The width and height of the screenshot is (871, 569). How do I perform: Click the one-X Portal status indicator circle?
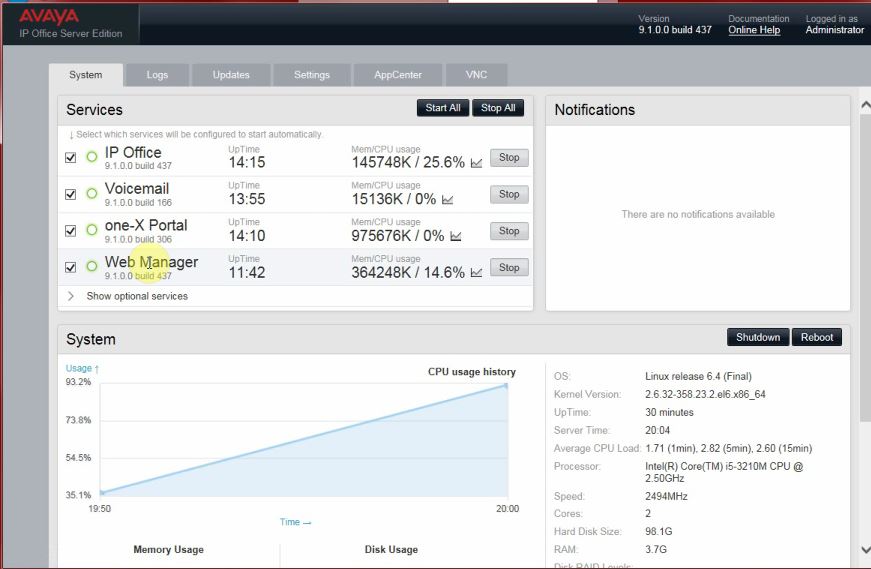(92, 230)
